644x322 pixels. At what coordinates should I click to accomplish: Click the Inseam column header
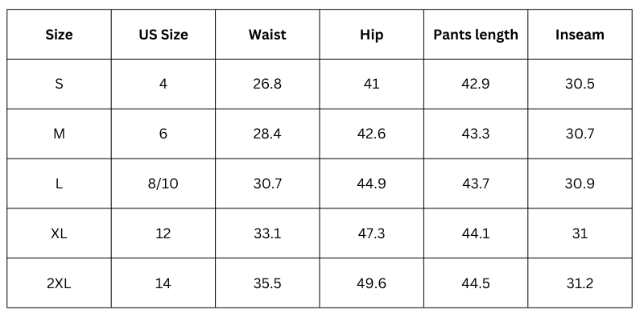tap(580, 35)
